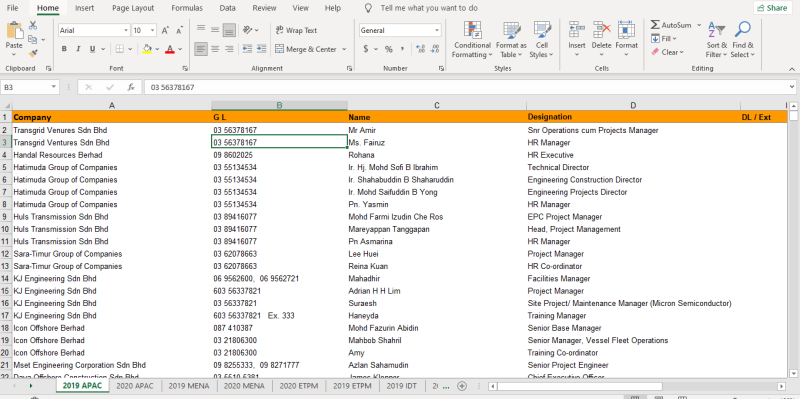The image size is (800, 399).
Task: Select the Format Painter brush
Action: click(33, 53)
